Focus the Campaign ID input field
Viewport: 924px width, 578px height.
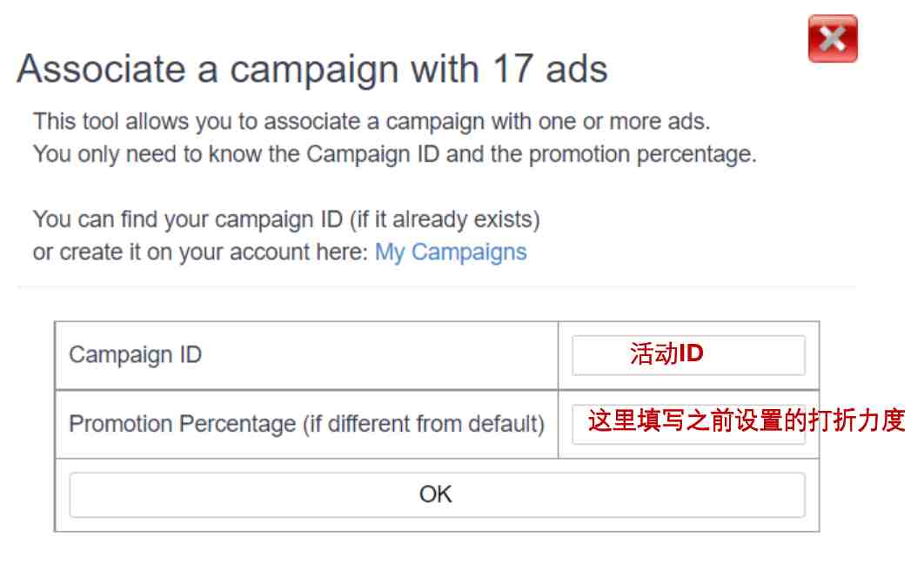688,355
